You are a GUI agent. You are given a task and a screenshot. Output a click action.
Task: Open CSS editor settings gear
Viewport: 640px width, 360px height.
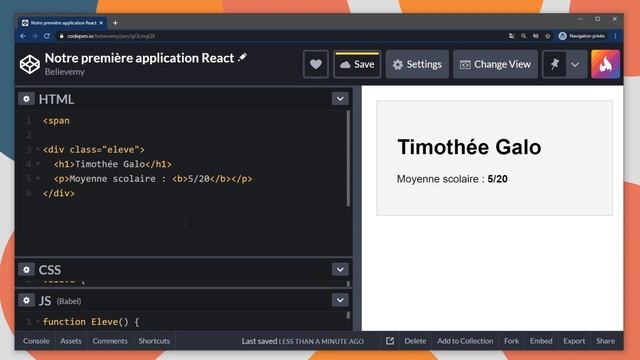pyautogui.click(x=26, y=269)
